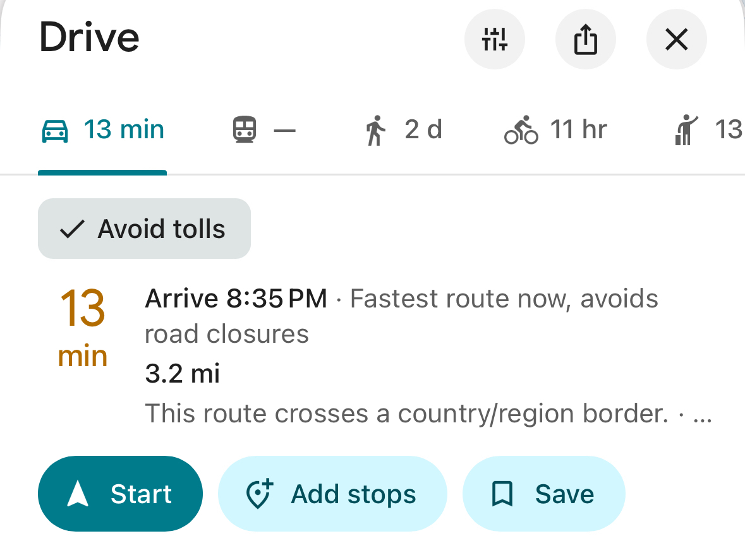The image size is (745, 560).
Task: Choose the walking figure icon
Action: pos(375,131)
